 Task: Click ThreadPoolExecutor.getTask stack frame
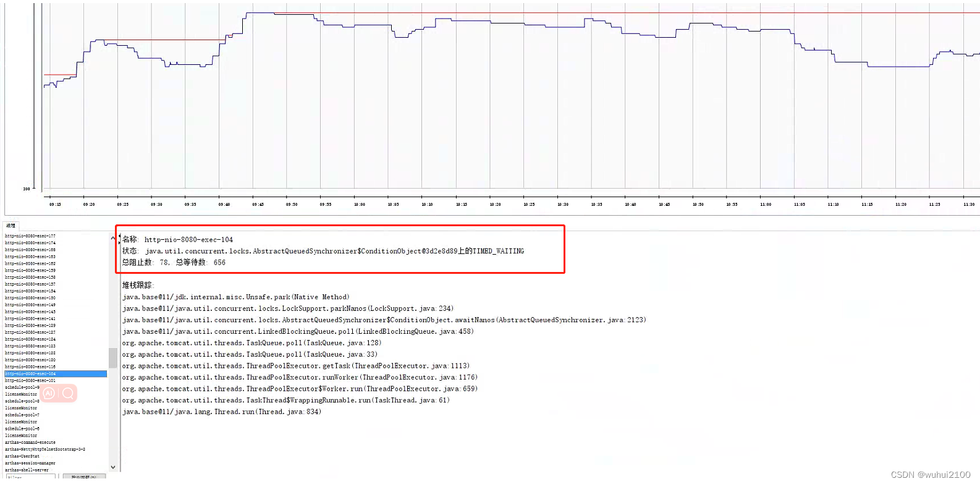click(296, 366)
